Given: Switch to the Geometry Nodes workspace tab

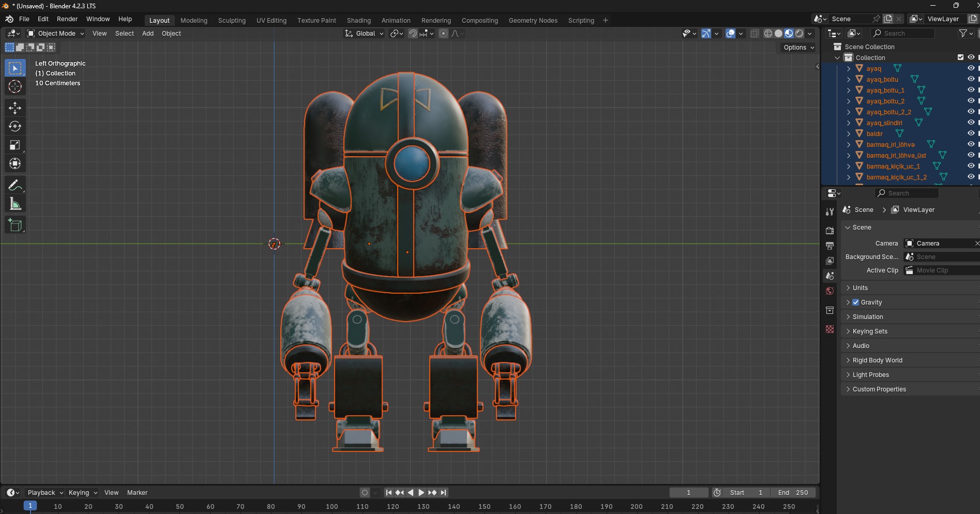Looking at the screenshot, I should point(533,20).
